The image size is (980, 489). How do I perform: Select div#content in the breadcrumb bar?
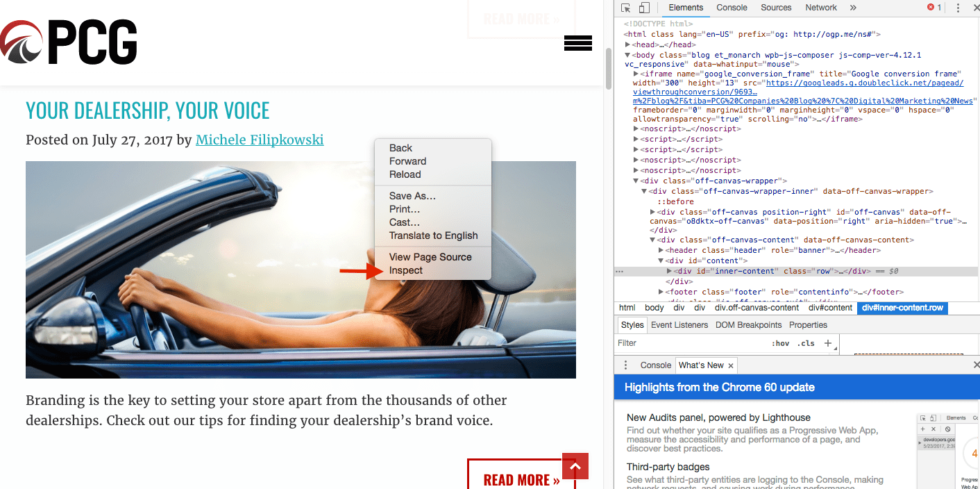click(x=830, y=308)
